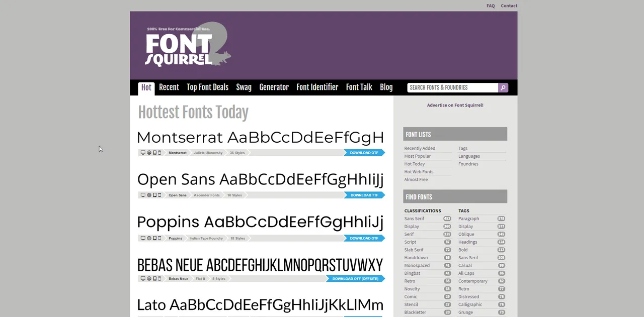Open Hot Today font list
Image resolution: width=644 pixels, height=317 pixels.
click(415, 164)
